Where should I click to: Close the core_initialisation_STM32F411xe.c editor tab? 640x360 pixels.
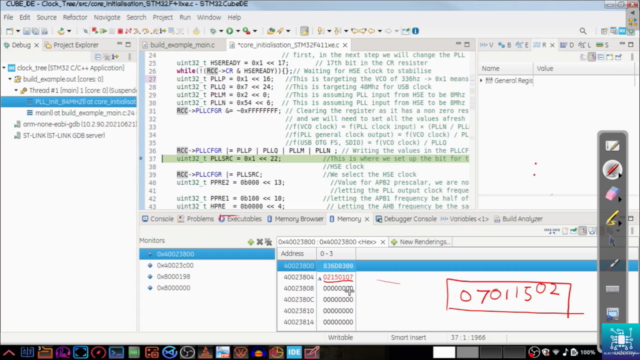pos(345,45)
